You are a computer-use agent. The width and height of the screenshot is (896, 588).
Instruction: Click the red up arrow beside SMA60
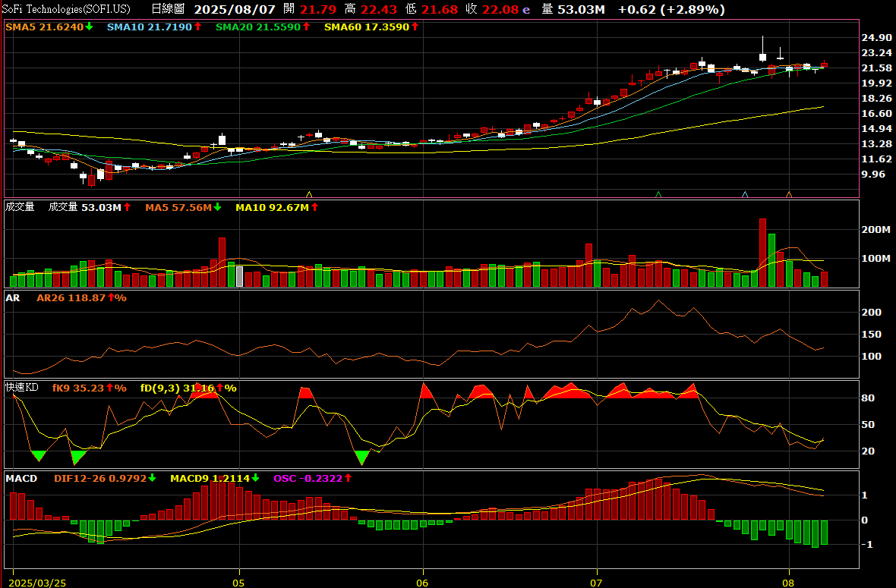(415, 27)
